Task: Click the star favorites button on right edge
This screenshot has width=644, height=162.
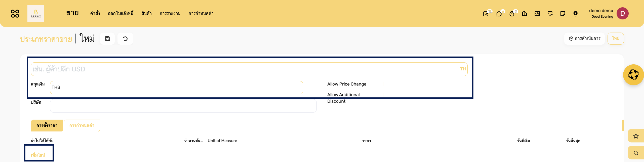Action: point(636,136)
